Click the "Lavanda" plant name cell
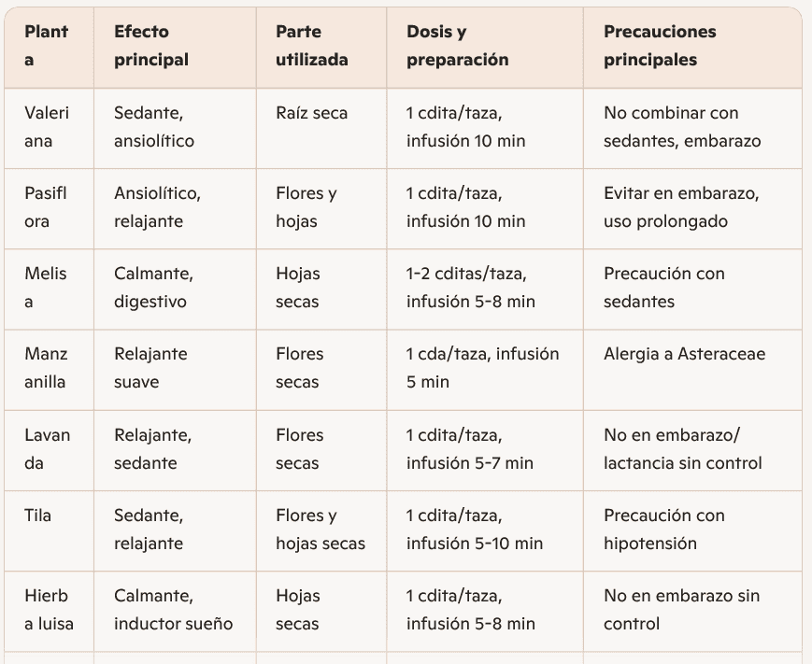 point(47,449)
